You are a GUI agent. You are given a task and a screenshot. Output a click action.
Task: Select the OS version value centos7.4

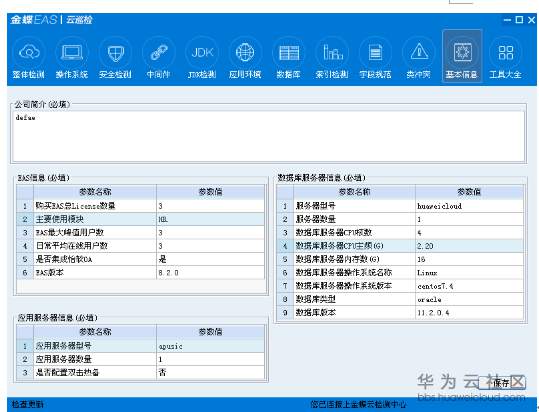(469, 286)
